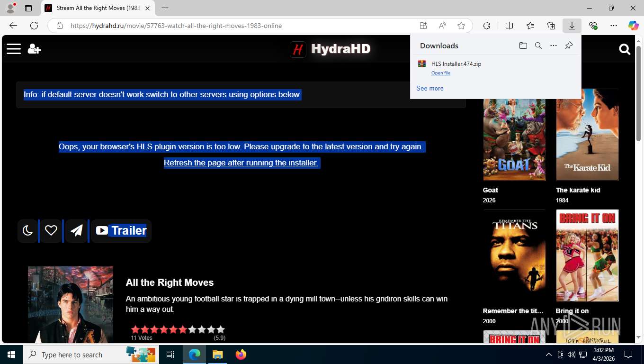The width and height of the screenshot is (644, 364).
Task: Open notification center icon
Action: click(628, 355)
